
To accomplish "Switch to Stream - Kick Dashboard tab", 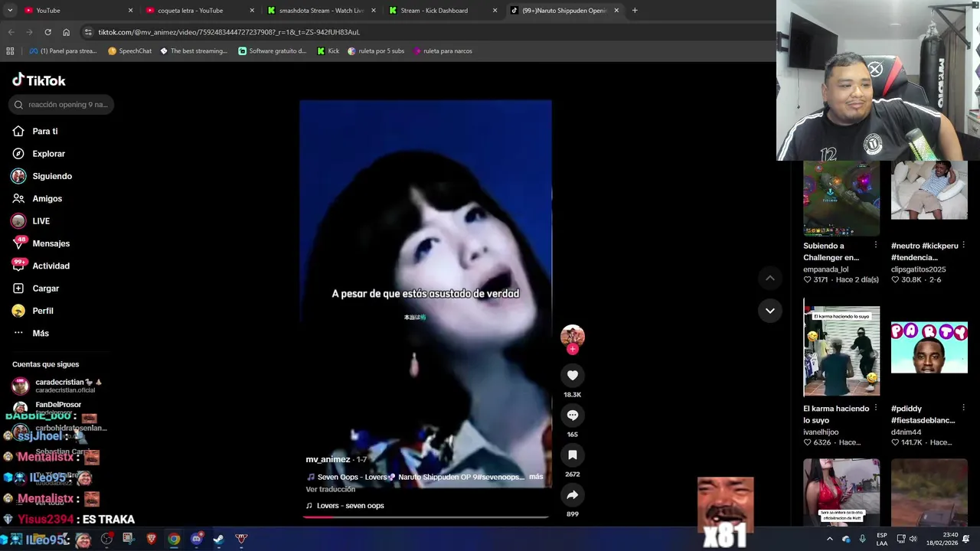I will (x=443, y=11).
